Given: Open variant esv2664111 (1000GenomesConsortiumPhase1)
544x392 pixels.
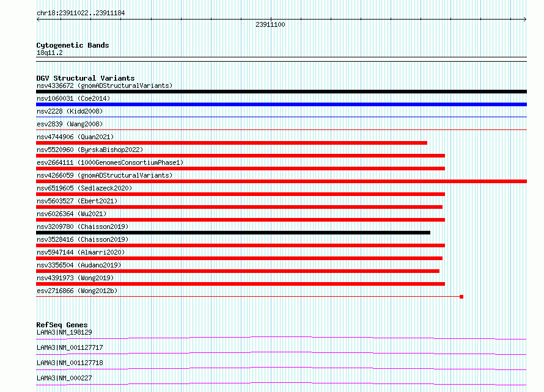Looking at the screenshot, I should [110, 162].
